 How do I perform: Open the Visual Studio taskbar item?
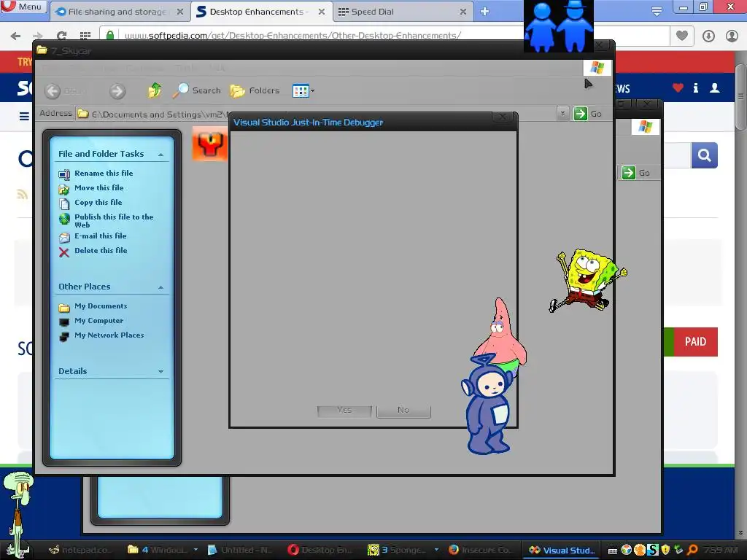point(562,550)
